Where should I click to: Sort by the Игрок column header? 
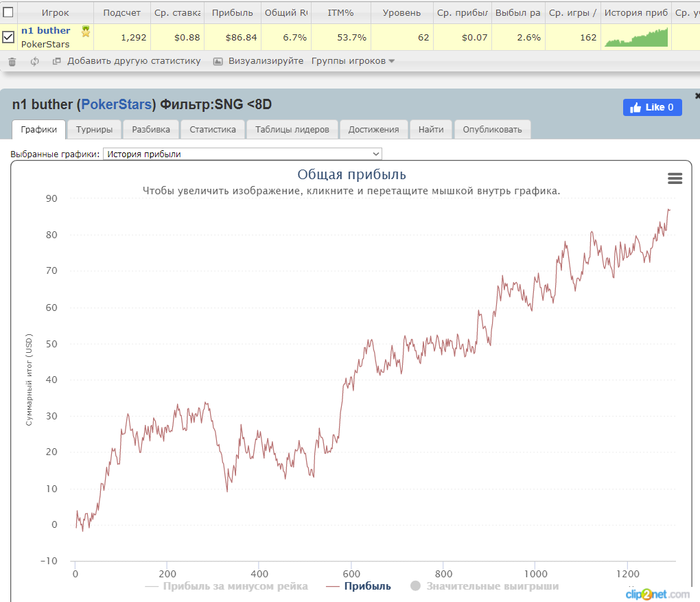[x=55, y=13]
